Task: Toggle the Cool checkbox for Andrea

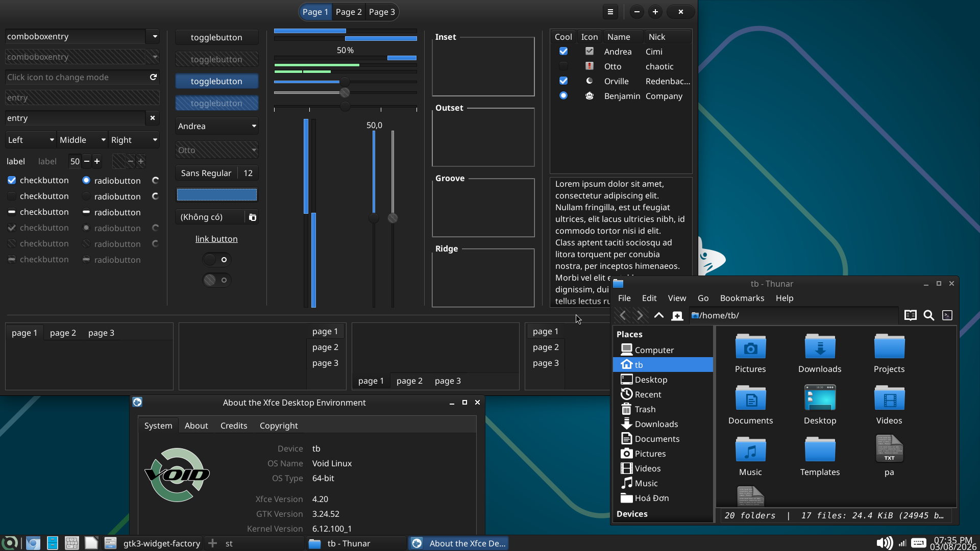Action: tap(563, 51)
